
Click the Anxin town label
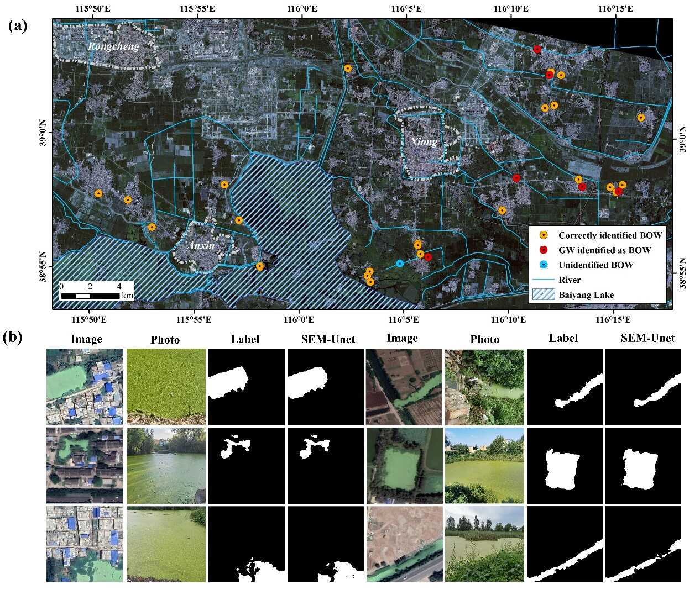pyautogui.click(x=201, y=245)
